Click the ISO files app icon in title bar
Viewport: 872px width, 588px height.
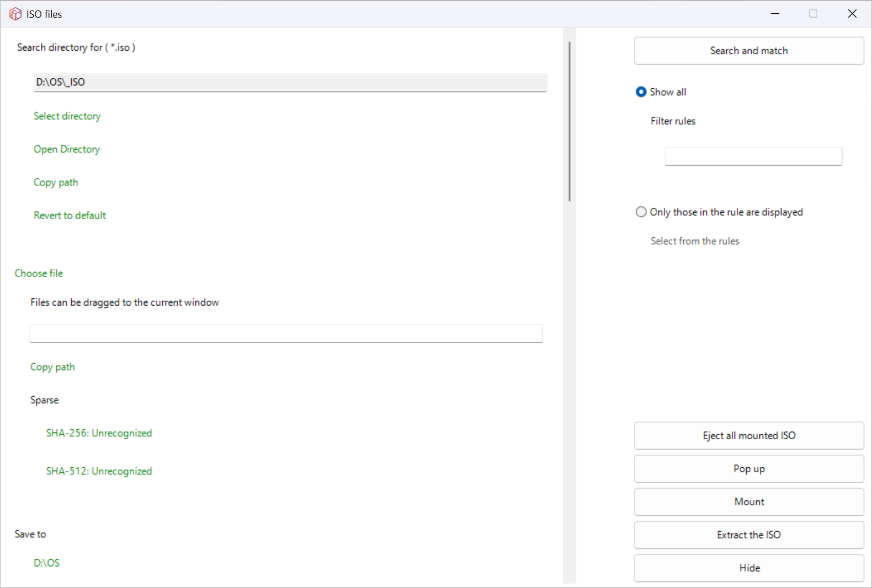click(x=15, y=14)
